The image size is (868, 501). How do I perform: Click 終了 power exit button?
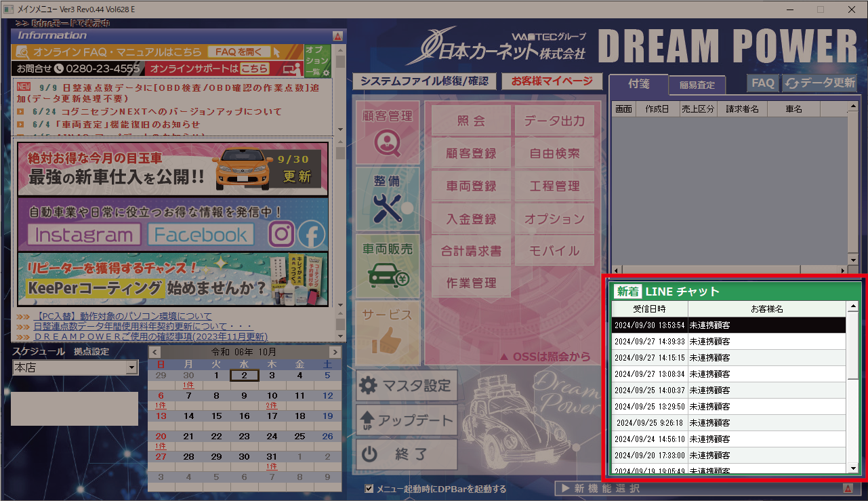coord(407,455)
